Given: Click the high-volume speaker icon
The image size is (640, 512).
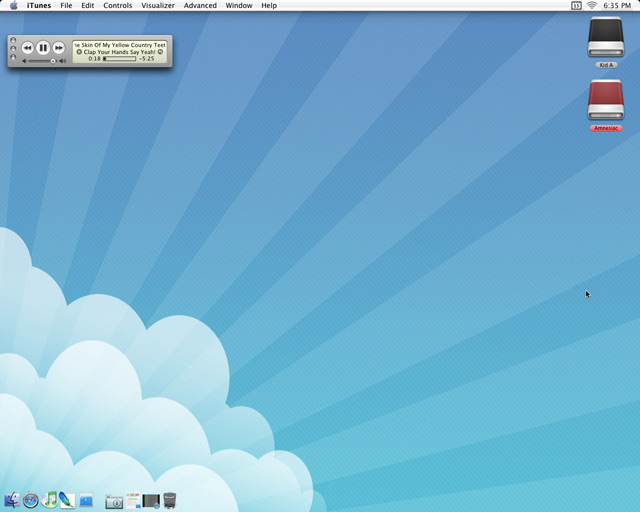Looking at the screenshot, I should click(62, 61).
